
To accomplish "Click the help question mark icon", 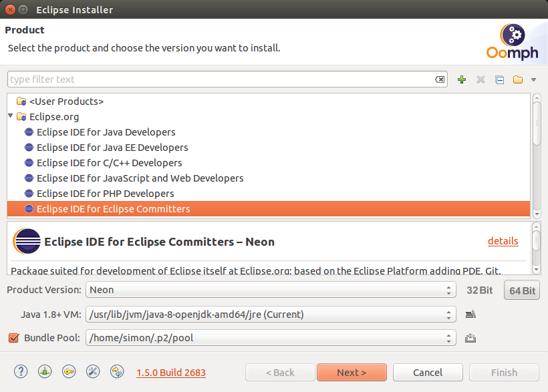I will click(x=21, y=371).
